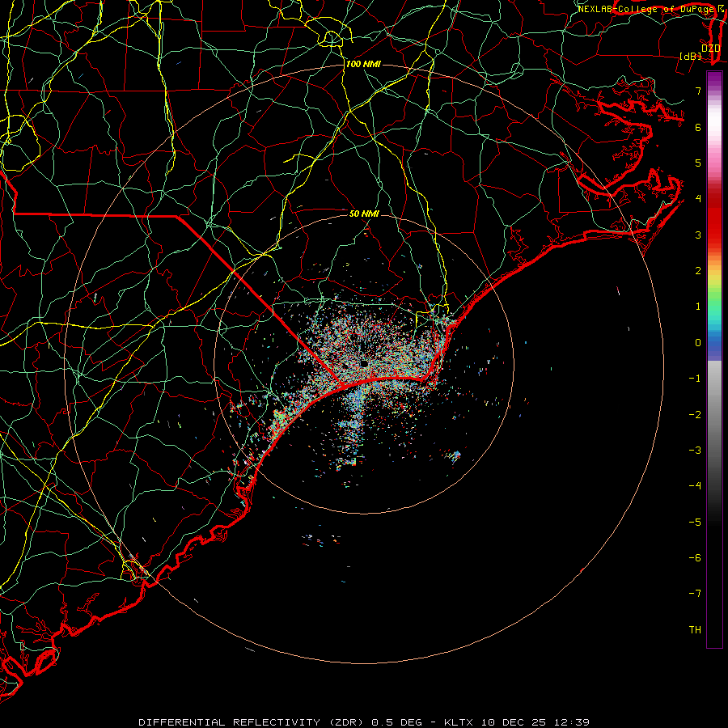Image resolution: width=728 pixels, height=728 pixels.
Task: Click the "1" value on the color scale
Action: [698, 307]
